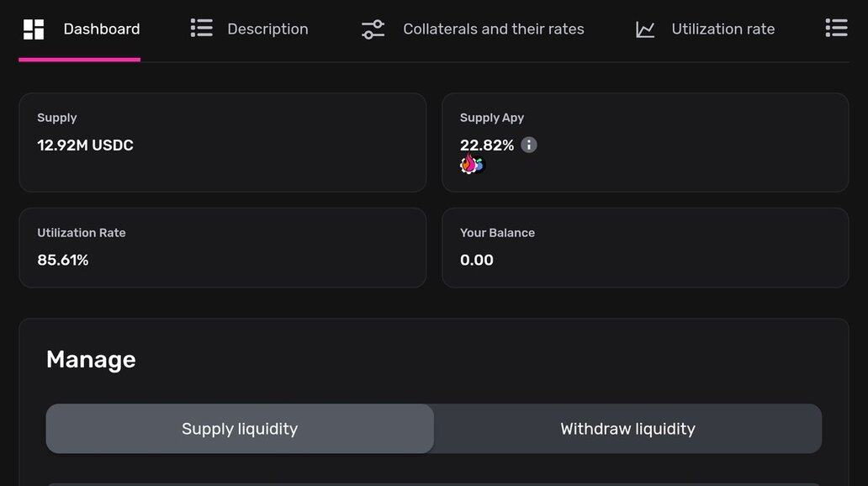The image size is (868, 486).
Task: Click the reward token icons under 22.82%
Action: click(471, 165)
